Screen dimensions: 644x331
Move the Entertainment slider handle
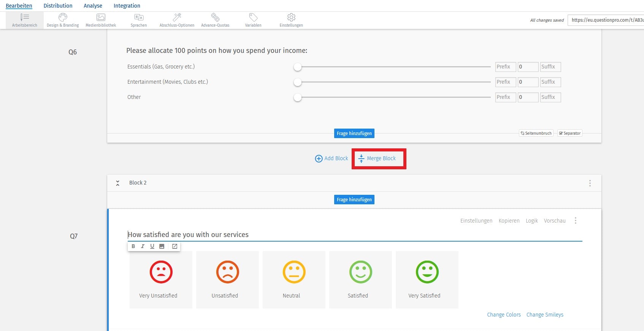coord(298,82)
